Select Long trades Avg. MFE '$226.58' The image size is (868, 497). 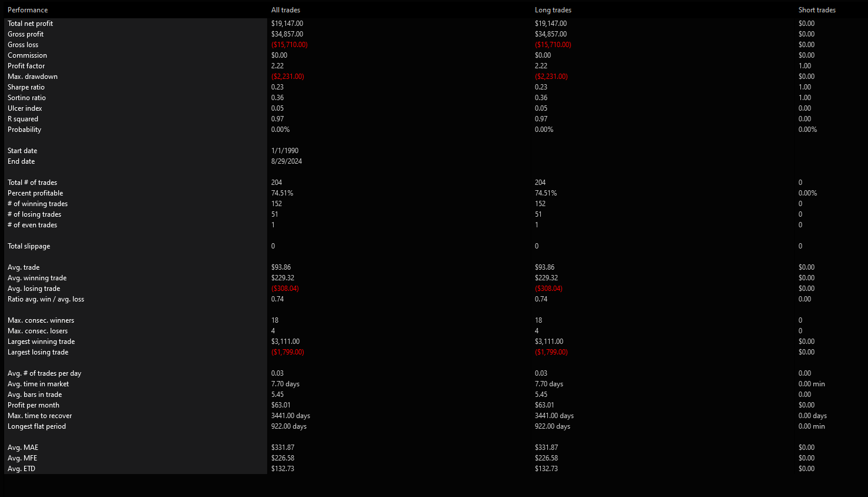tap(546, 458)
